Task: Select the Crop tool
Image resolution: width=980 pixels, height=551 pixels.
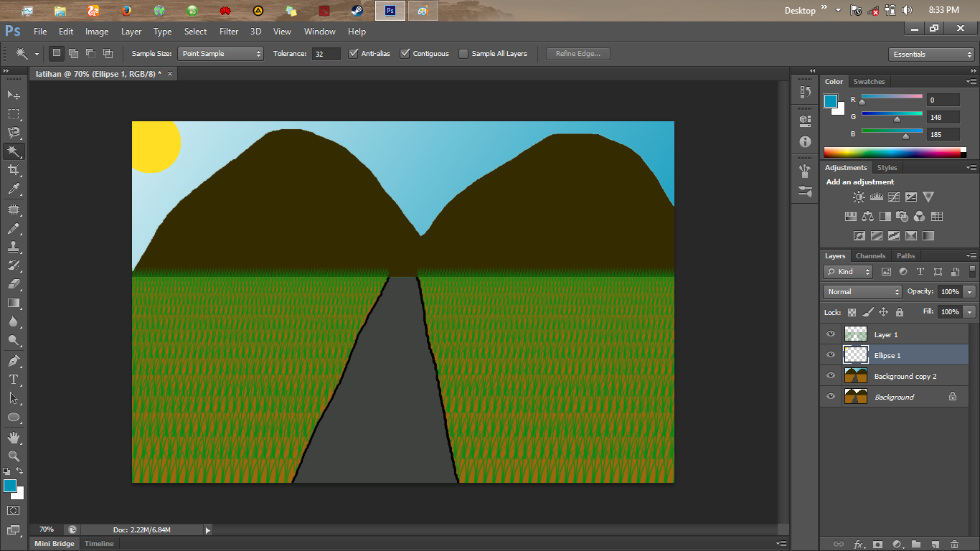Action: [x=13, y=170]
